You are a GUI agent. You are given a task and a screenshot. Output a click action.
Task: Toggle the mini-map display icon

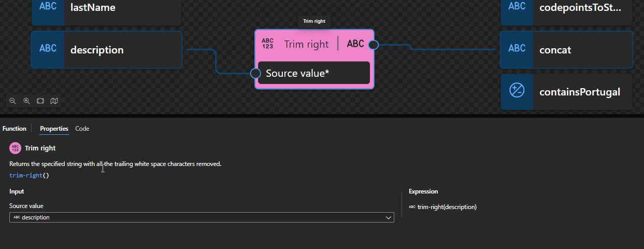54,101
